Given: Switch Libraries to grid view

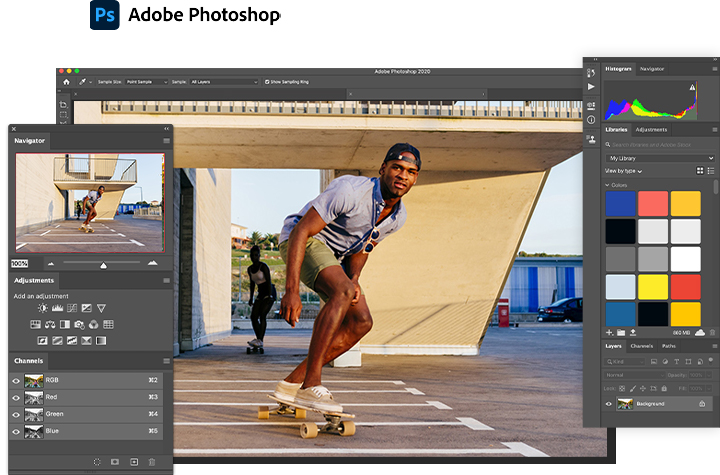Looking at the screenshot, I should [x=700, y=171].
